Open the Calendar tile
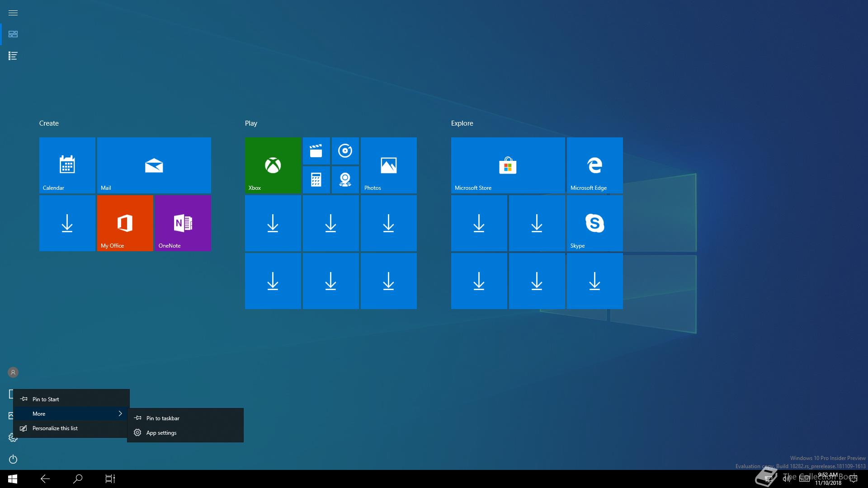 (67, 165)
